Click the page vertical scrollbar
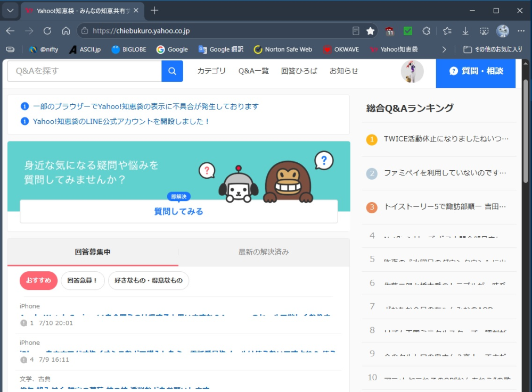The width and height of the screenshot is (532, 392). [526, 130]
